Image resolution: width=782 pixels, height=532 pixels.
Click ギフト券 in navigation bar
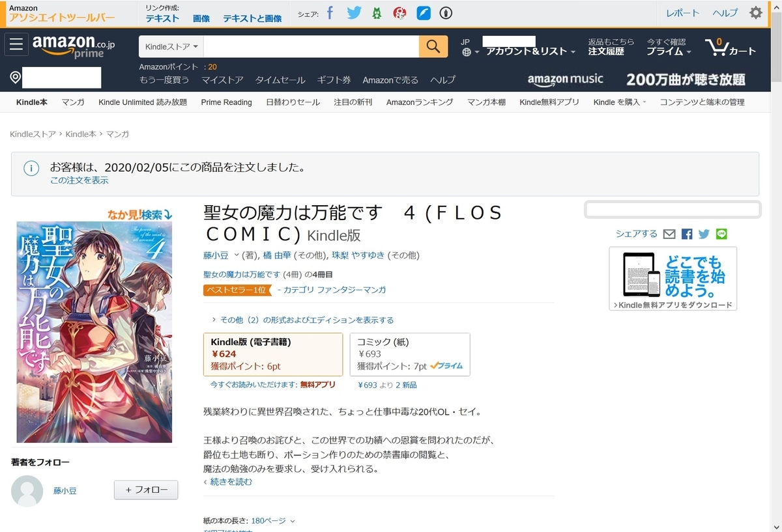334,80
